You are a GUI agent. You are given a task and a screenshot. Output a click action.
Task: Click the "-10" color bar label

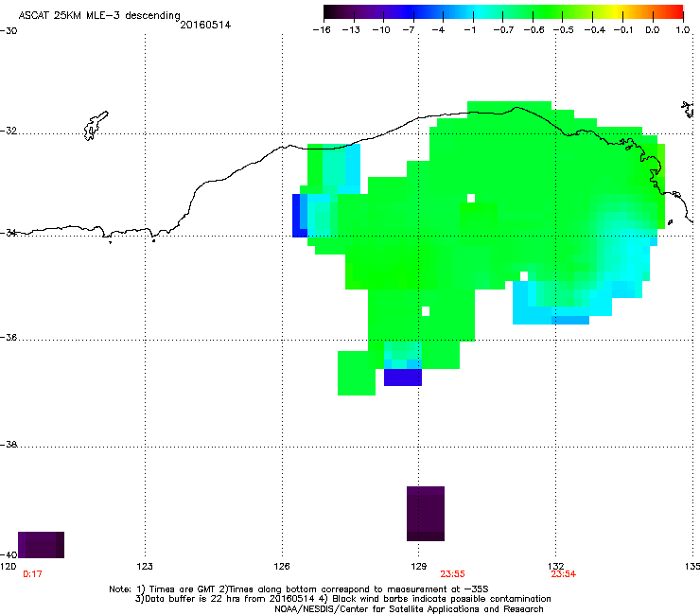click(381, 30)
